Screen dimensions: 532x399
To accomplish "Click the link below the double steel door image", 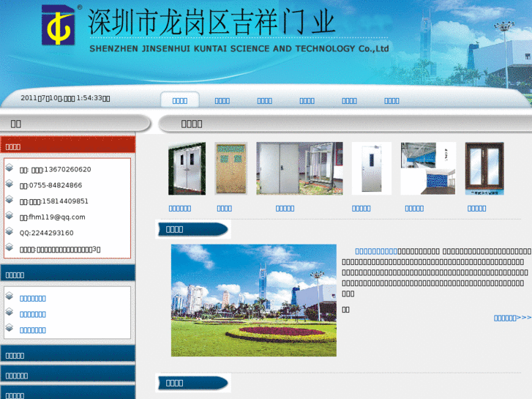I will coord(180,209).
